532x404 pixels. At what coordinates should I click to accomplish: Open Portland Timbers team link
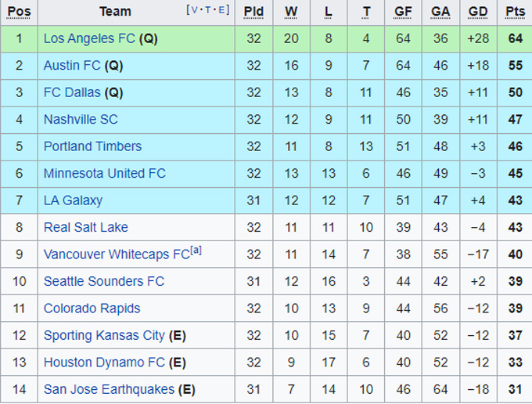(92, 146)
